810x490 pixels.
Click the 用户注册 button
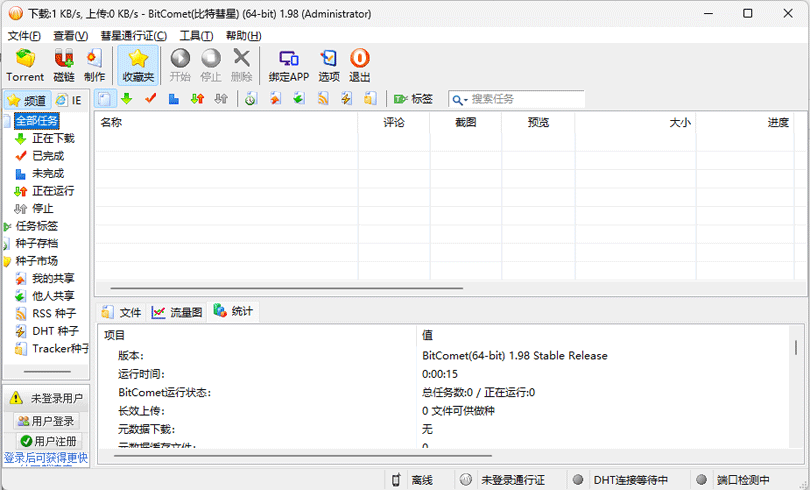46,441
